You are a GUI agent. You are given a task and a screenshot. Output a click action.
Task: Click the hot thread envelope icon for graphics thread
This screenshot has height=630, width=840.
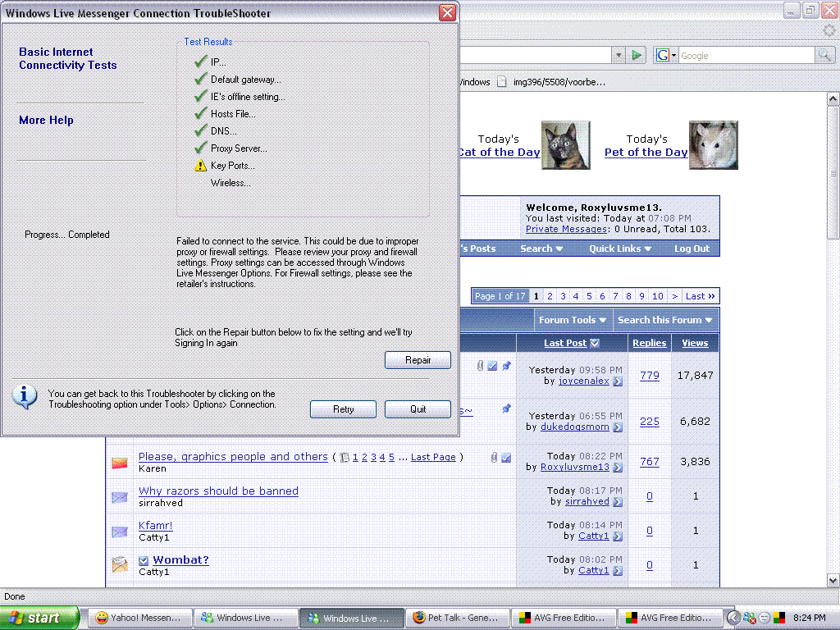120,463
